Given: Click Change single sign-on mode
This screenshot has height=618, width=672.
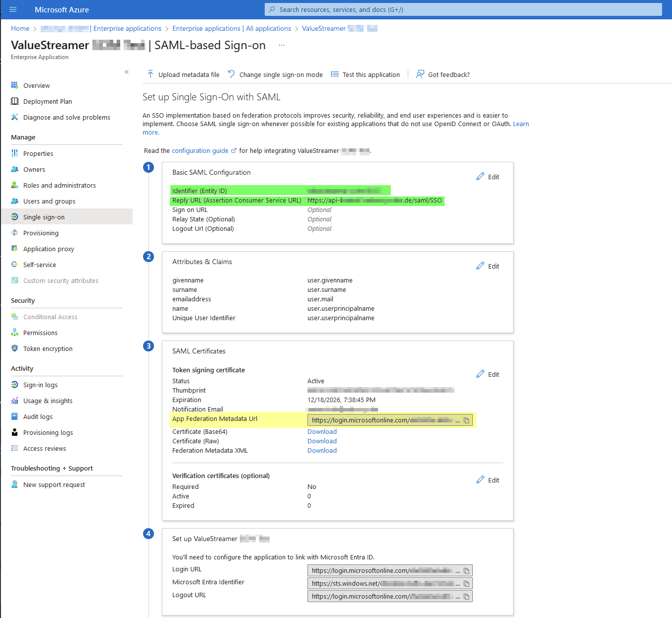Looking at the screenshot, I should point(276,74).
